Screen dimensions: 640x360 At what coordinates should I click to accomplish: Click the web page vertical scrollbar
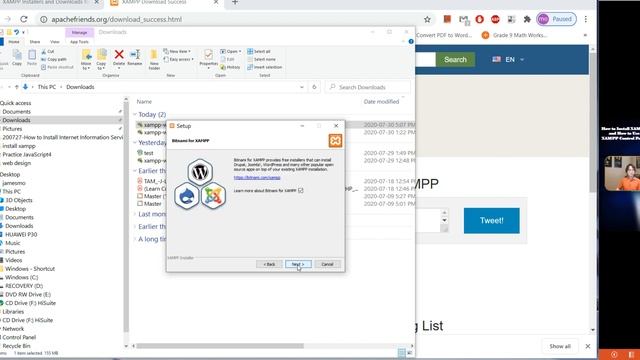(593, 122)
